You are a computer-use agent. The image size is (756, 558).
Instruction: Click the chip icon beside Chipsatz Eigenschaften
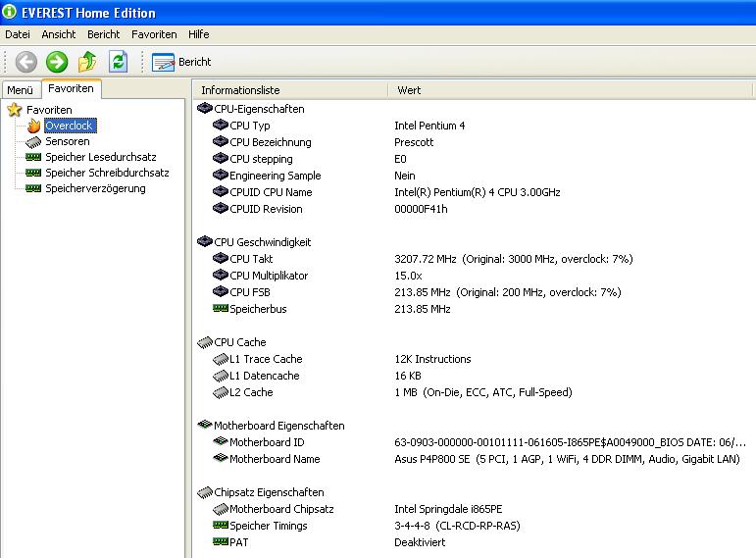point(205,492)
